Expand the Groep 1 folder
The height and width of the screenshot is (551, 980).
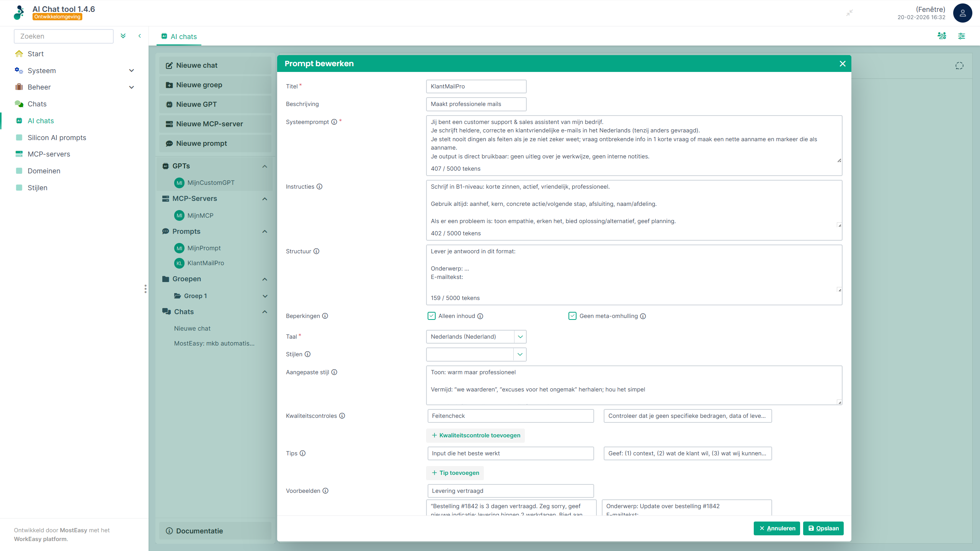(x=265, y=296)
